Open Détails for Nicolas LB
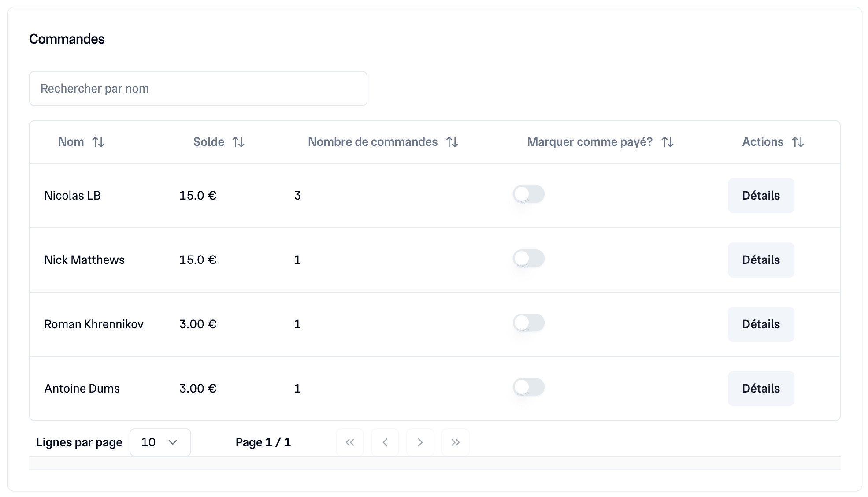Viewport: 868px width, 497px height. [760, 196]
